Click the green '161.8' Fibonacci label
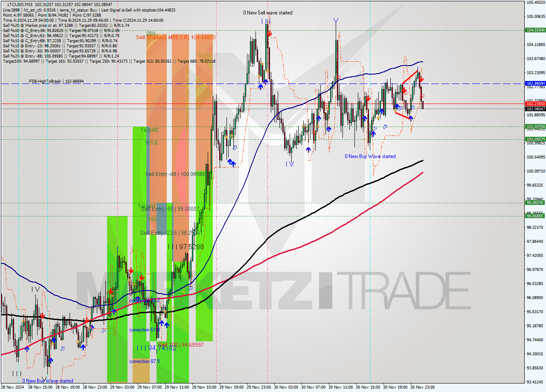The height and width of the screenshot is (392, 546). point(151,142)
